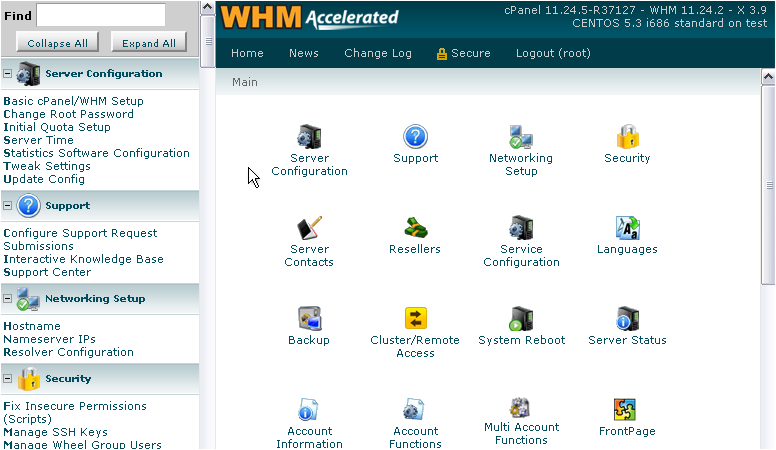Click the sidebar Server Configuration server icon
This screenshot has height=450, width=776.
[28, 74]
